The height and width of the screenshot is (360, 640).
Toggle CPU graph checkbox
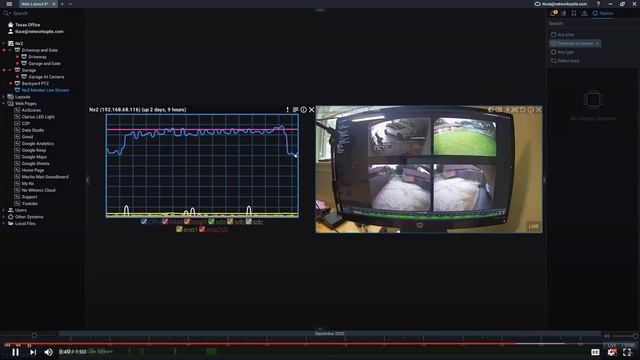click(x=144, y=222)
